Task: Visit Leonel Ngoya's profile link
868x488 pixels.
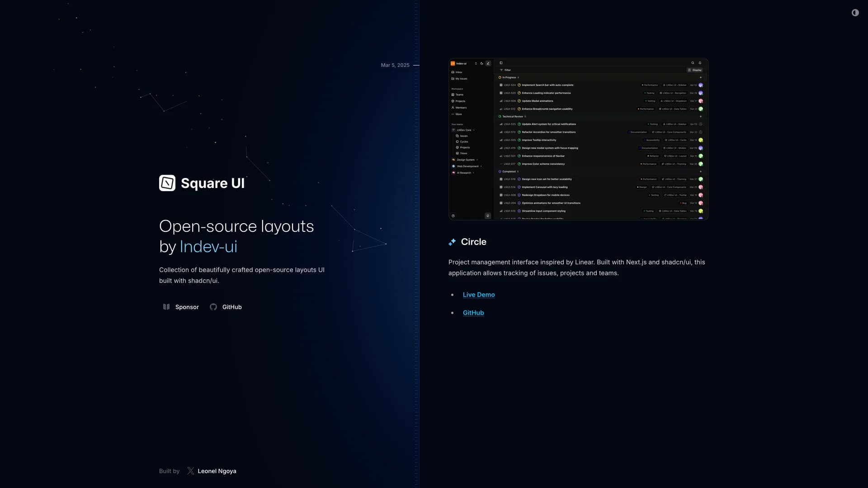Action: 217,471
